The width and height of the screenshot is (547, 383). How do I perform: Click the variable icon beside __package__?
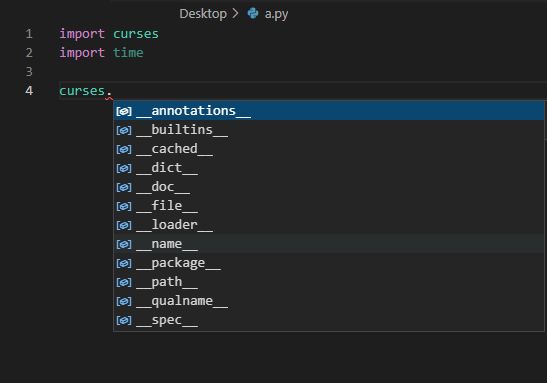point(124,263)
